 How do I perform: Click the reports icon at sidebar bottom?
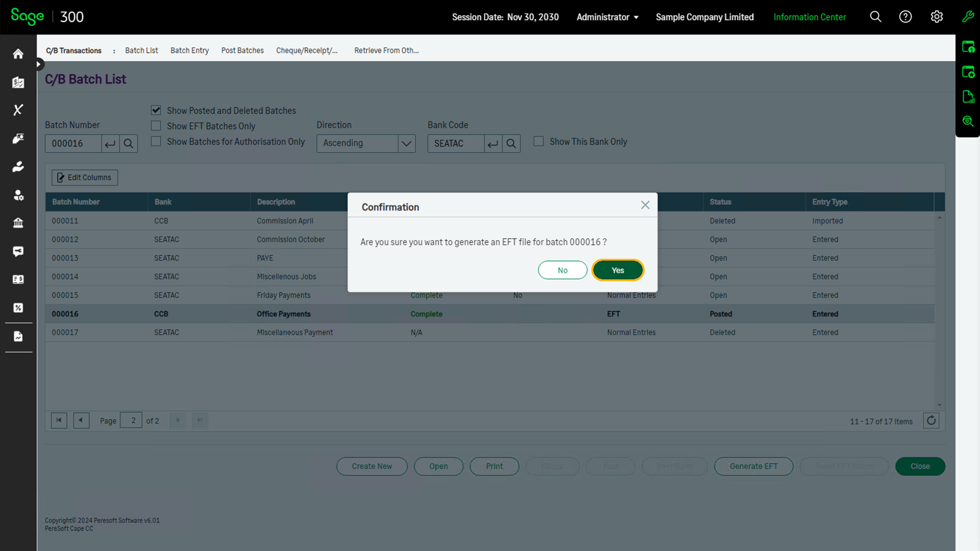pos(18,336)
